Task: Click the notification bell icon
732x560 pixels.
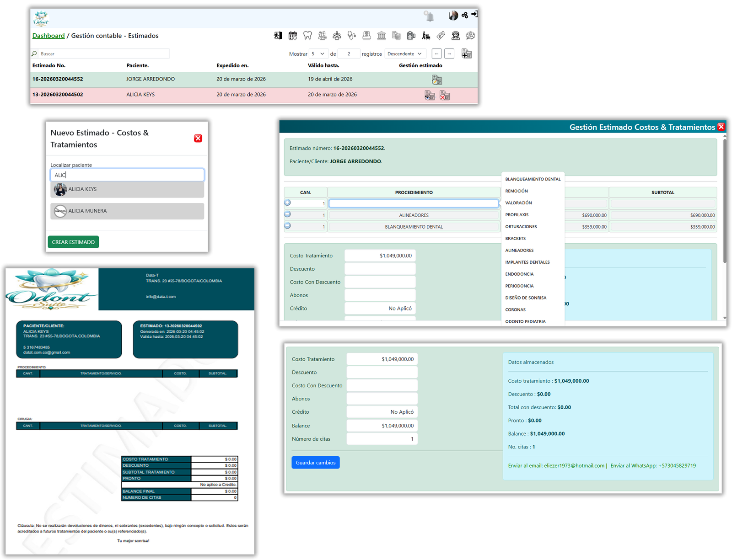Action: [x=429, y=16]
